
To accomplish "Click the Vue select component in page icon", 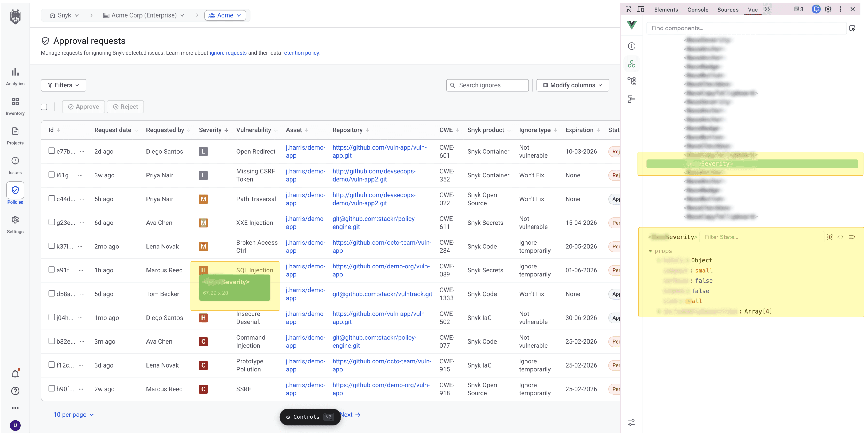I will click(x=853, y=28).
